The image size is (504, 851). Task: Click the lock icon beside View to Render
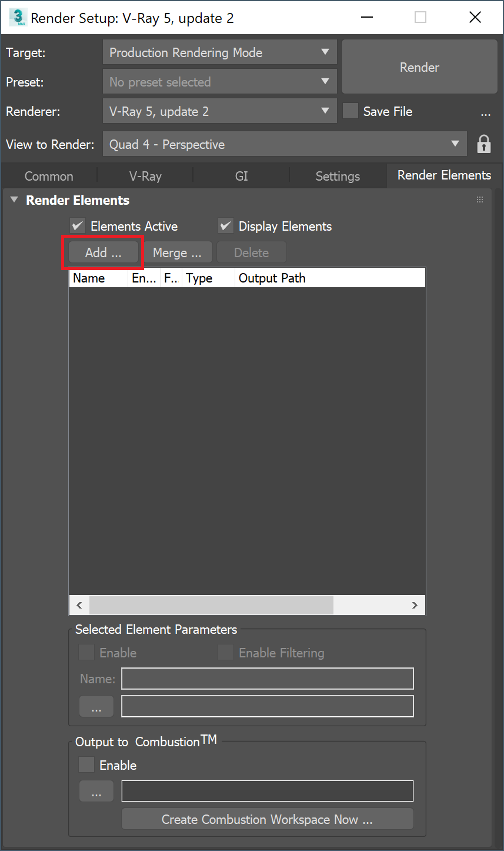tap(483, 144)
